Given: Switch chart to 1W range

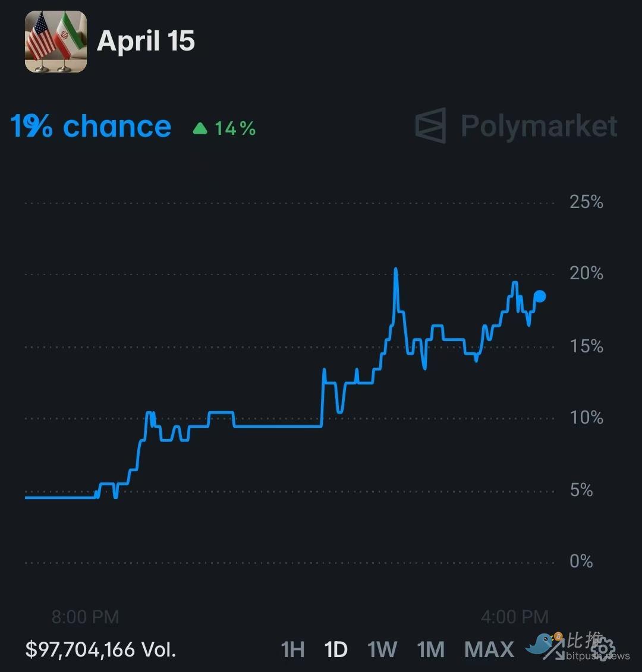Looking at the screenshot, I should [x=382, y=649].
